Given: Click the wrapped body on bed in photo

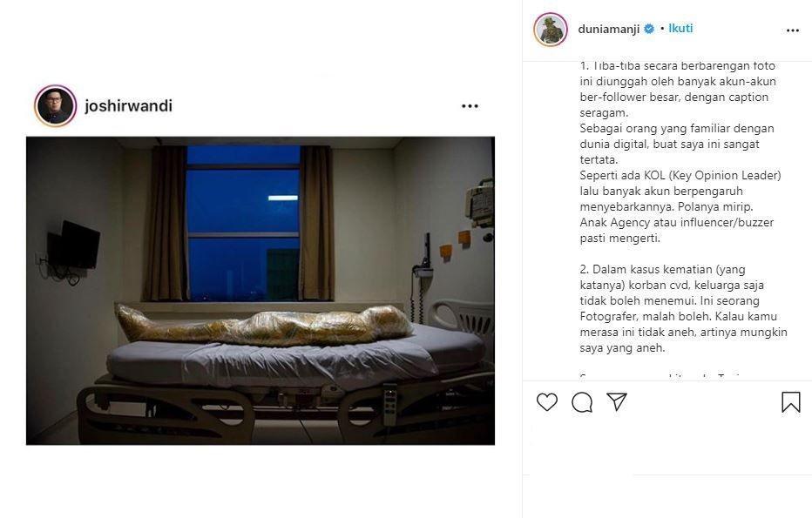Looking at the screenshot, I should [264, 325].
